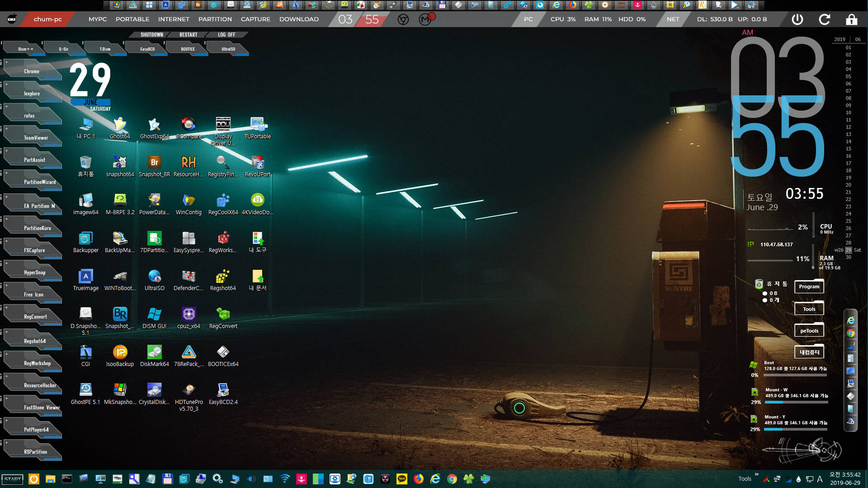Open the Backupper desktop icon

point(85,242)
